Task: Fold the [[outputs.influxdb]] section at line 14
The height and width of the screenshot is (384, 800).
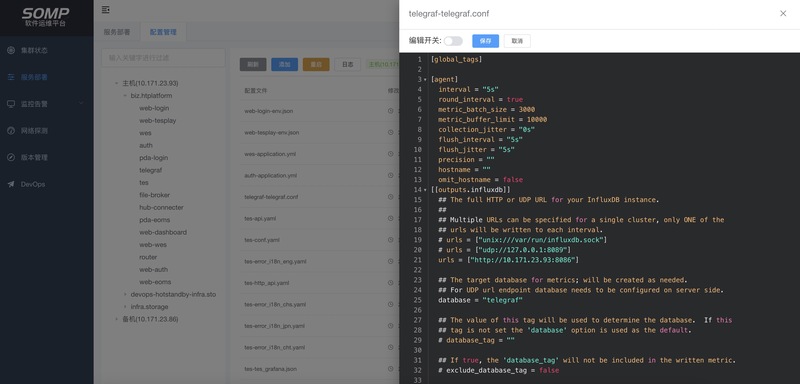Action: click(x=426, y=190)
